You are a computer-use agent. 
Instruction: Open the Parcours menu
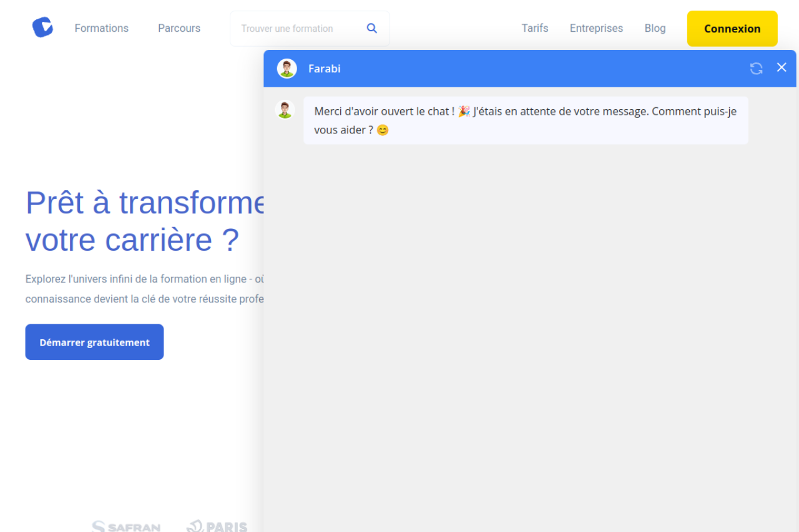pyautogui.click(x=179, y=28)
